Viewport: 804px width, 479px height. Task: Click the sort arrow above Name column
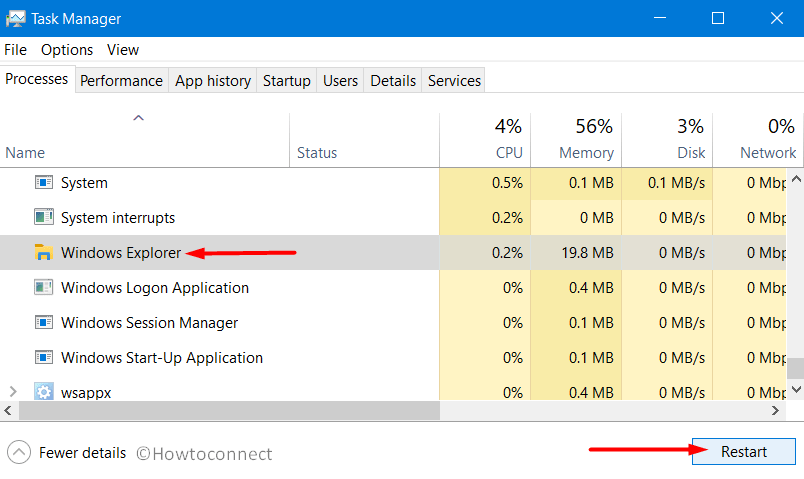click(138, 118)
